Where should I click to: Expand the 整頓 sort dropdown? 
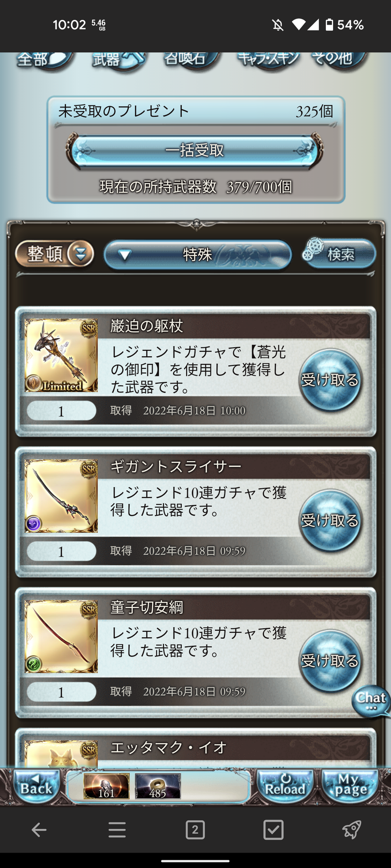click(x=55, y=254)
